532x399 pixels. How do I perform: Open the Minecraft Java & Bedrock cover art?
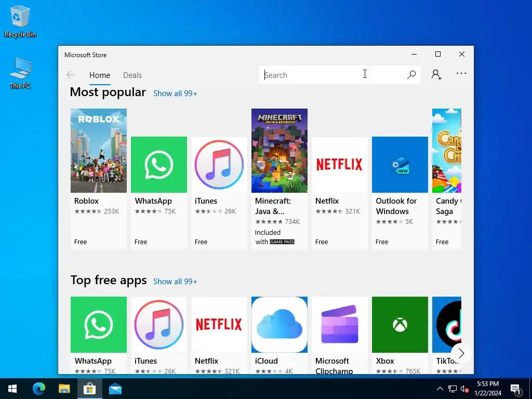279,151
